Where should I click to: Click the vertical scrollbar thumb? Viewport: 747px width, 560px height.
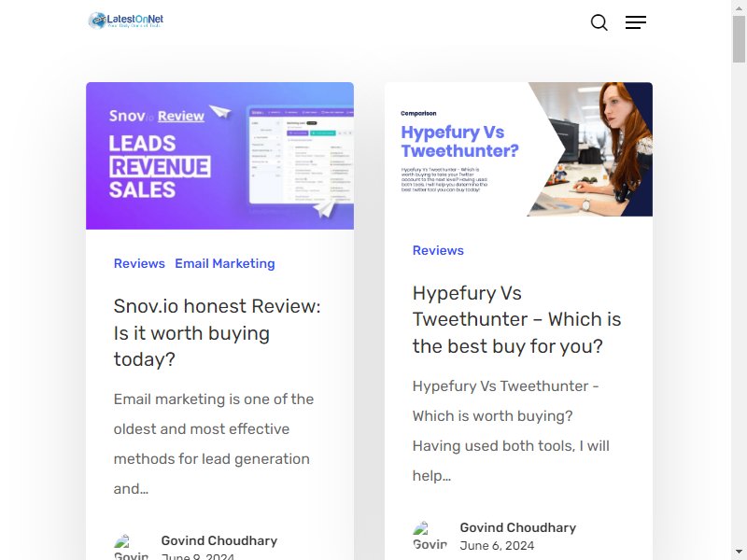point(739,38)
